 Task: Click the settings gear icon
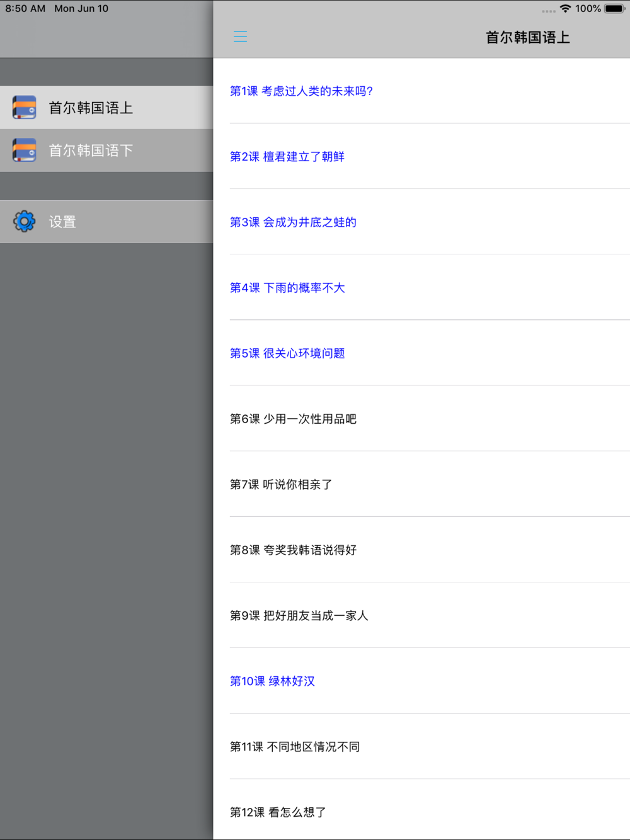25,222
